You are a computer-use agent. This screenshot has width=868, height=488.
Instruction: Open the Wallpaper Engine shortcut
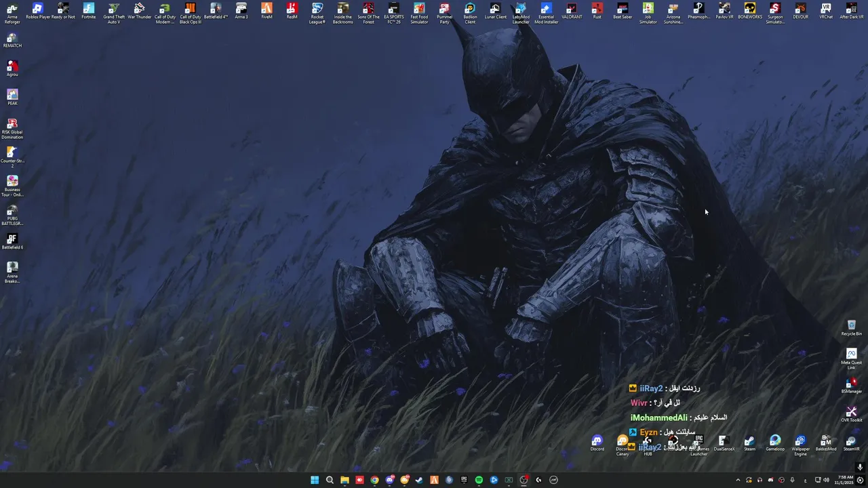click(801, 445)
